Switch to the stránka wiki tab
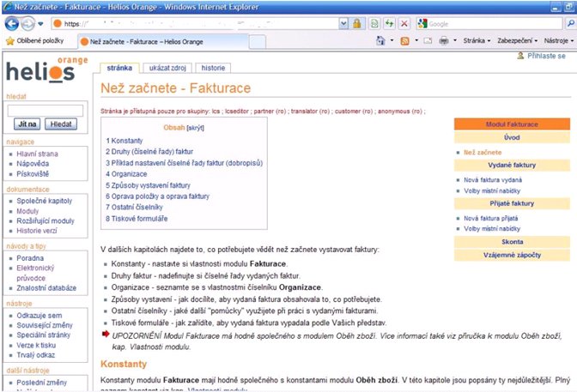Screen dimensions: 577x392 click(119, 68)
